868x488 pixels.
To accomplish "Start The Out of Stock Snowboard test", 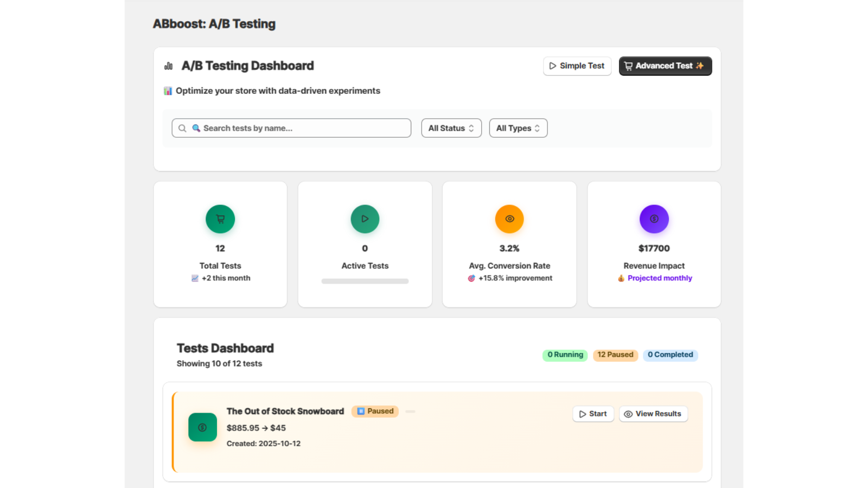I will [x=593, y=414].
